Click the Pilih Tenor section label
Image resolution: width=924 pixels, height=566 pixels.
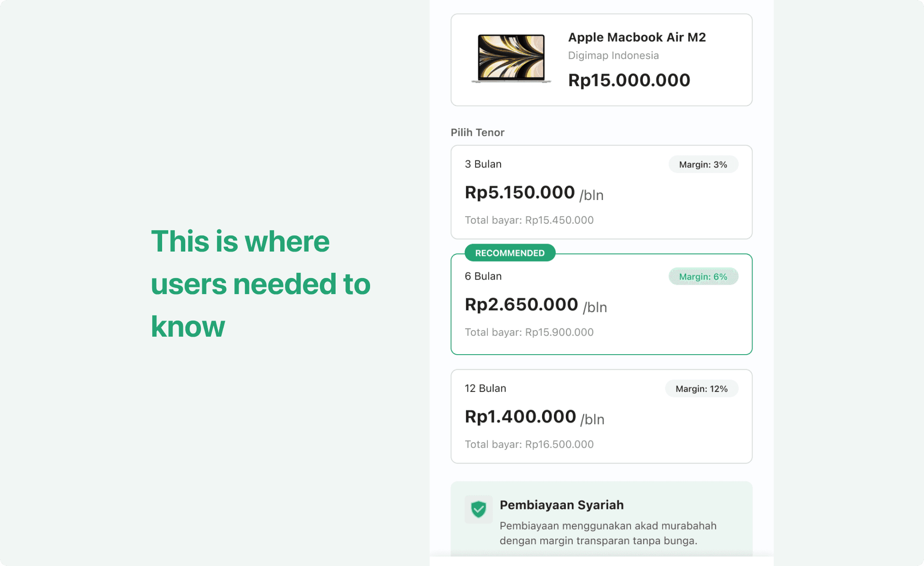[x=477, y=132]
